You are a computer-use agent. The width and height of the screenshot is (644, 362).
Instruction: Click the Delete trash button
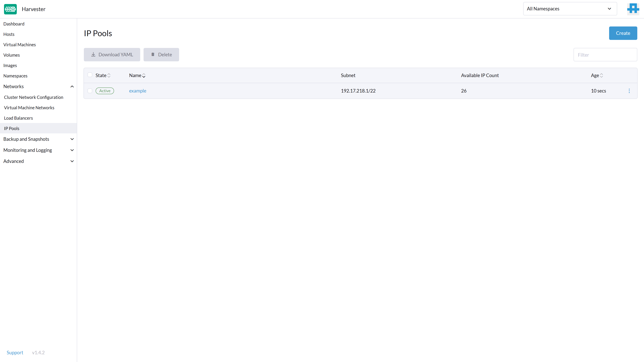[x=161, y=54]
